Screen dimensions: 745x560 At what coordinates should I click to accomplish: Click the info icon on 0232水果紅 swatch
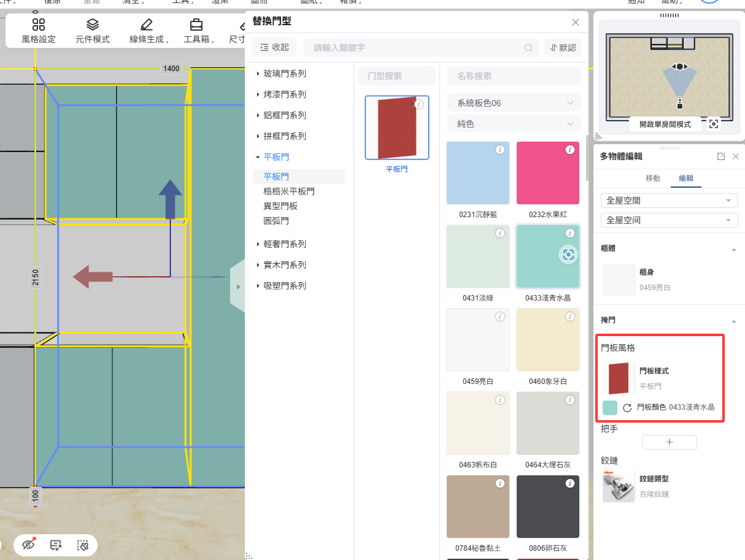tap(569, 150)
